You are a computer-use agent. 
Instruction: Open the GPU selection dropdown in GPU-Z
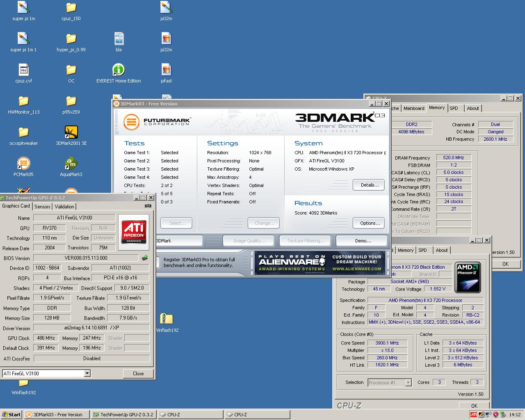pos(87,373)
